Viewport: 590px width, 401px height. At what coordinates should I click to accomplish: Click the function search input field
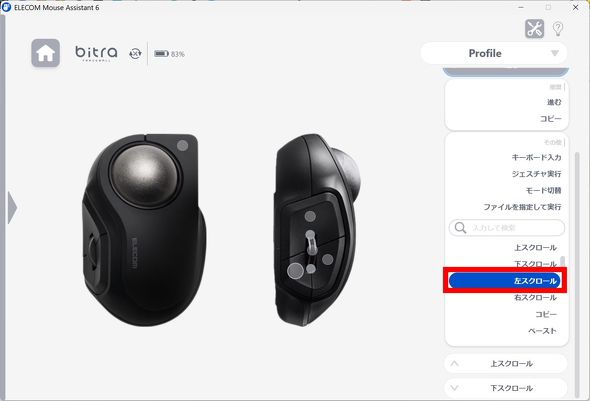(x=506, y=228)
